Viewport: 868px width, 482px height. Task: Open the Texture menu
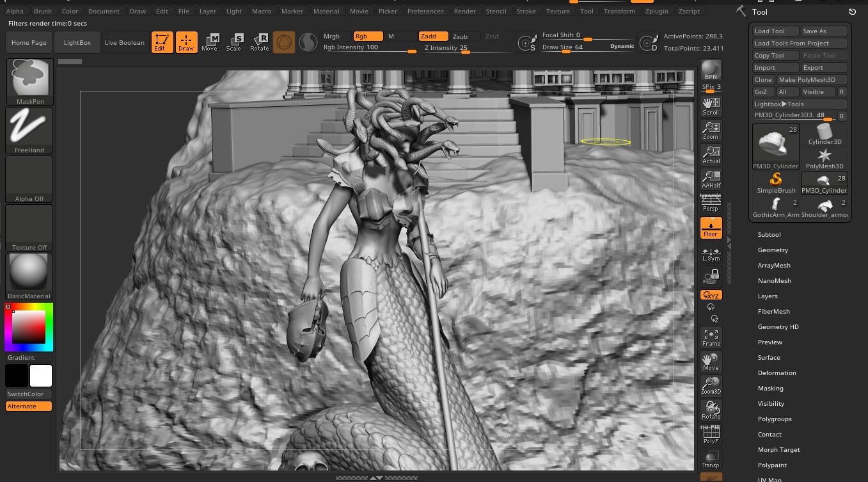(x=557, y=11)
